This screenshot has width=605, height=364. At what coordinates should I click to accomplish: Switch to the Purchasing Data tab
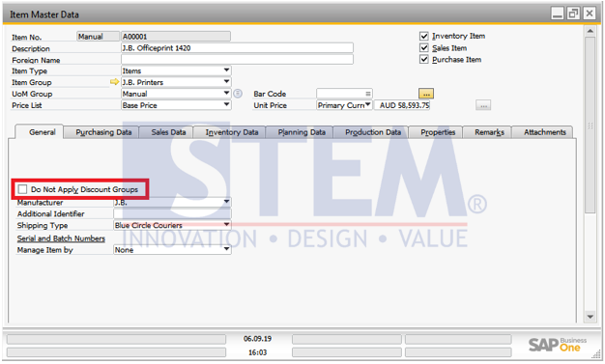pos(103,132)
